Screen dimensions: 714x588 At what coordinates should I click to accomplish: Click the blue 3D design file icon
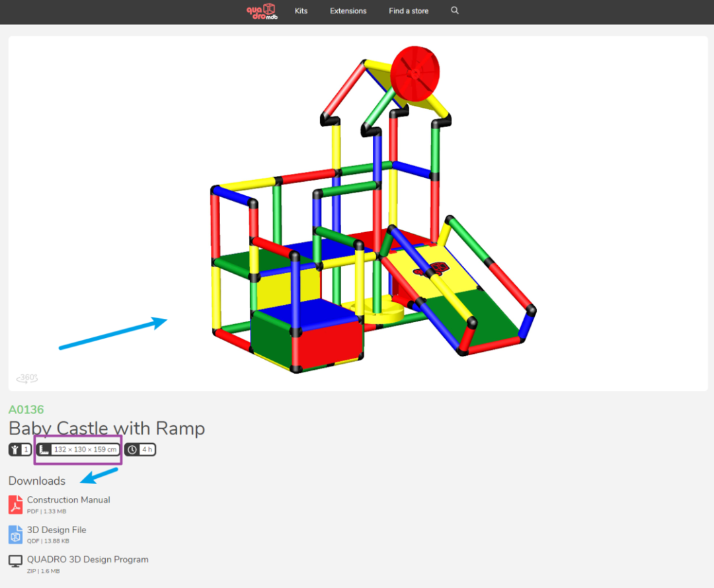15,534
